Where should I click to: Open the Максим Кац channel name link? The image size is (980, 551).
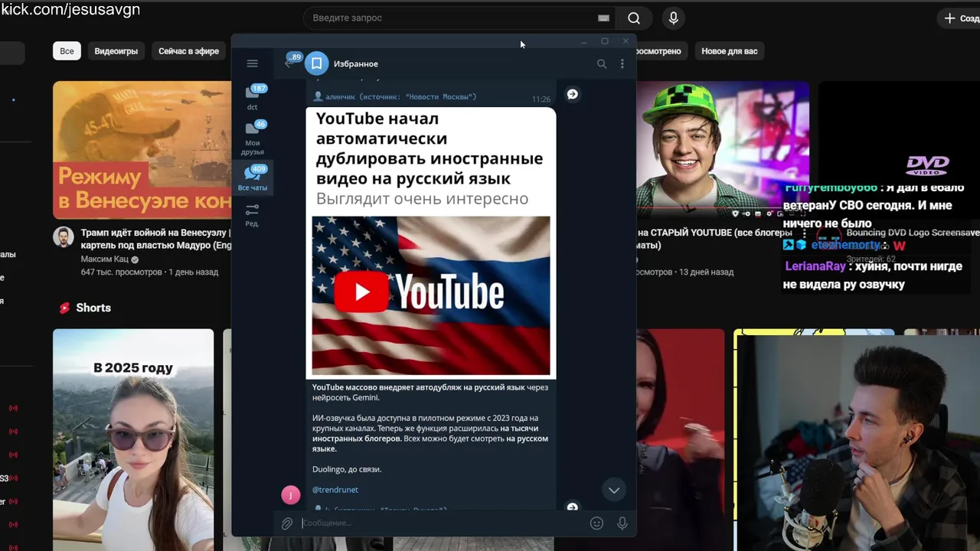[105, 259]
